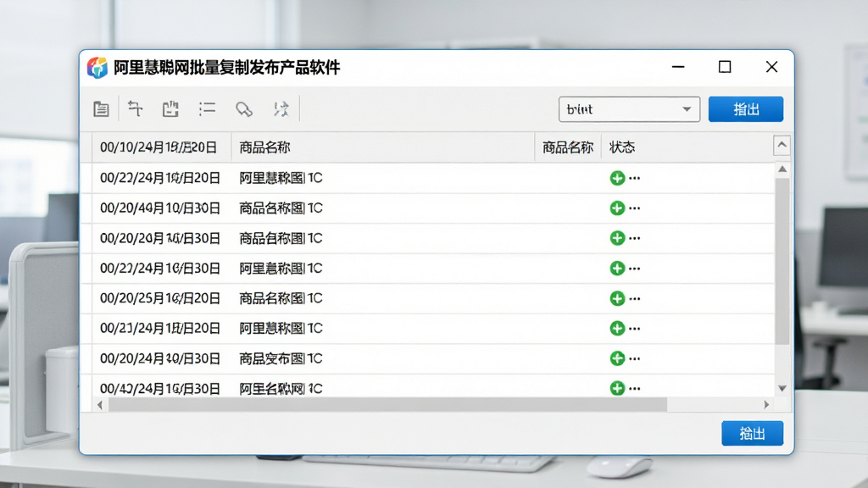This screenshot has width=868, height=488.
Task: Select name cell in the 00/20/25 row
Action: tap(281, 298)
